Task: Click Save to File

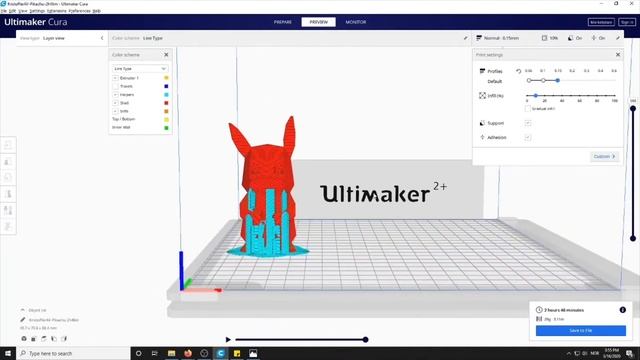Action: 580,331
